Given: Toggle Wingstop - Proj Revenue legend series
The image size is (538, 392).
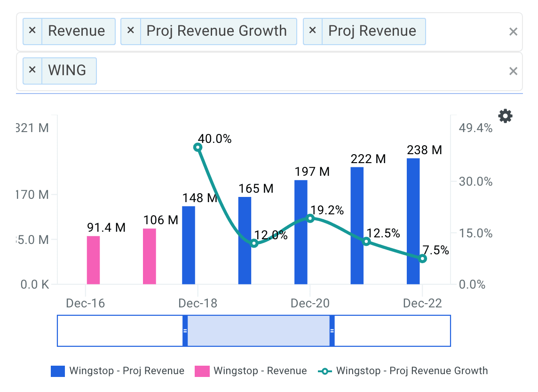Looking at the screenshot, I should pyautogui.click(x=118, y=371).
